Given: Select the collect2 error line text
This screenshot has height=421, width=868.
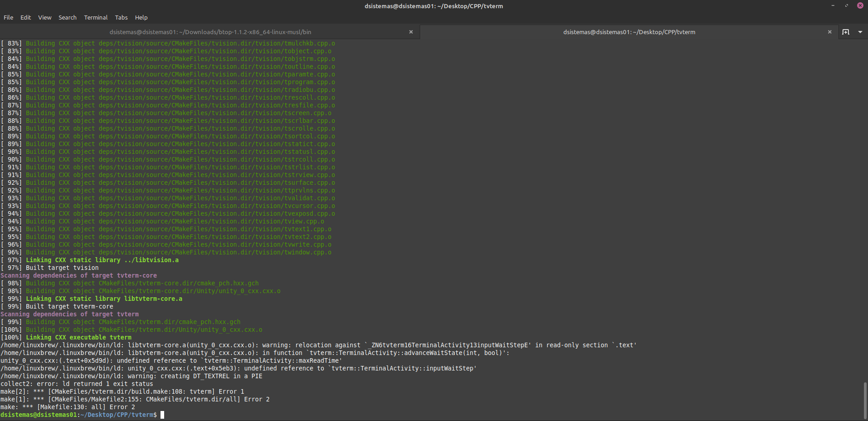Looking at the screenshot, I should pyautogui.click(x=77, y=384).
